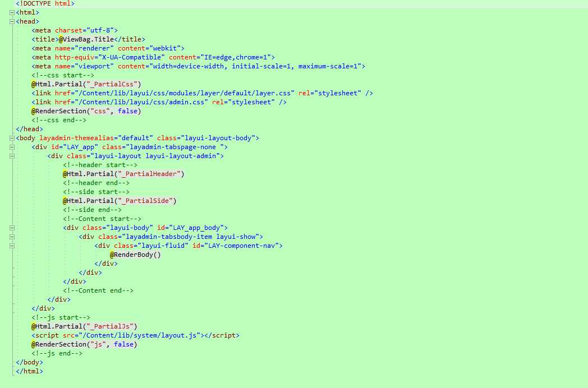The height and width of the screenshot is (388, 588).
Task: Click the </html> closing tag
Action: click(29, 372)
